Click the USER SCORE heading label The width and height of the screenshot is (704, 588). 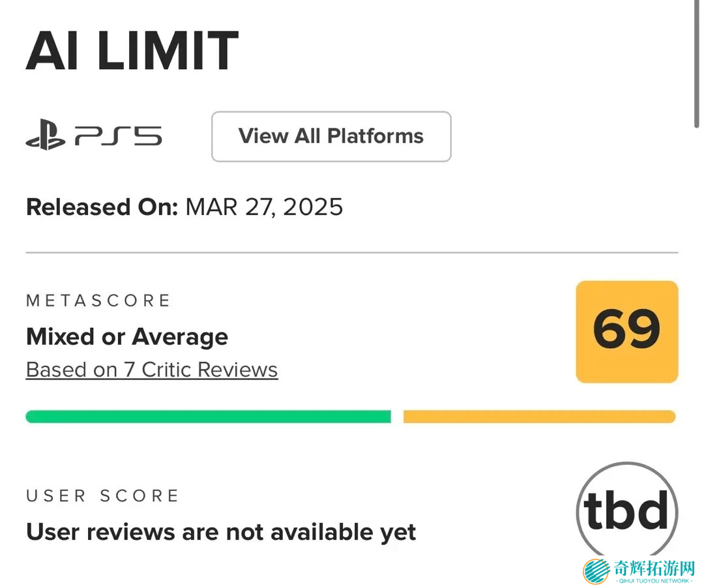(102, 496)
